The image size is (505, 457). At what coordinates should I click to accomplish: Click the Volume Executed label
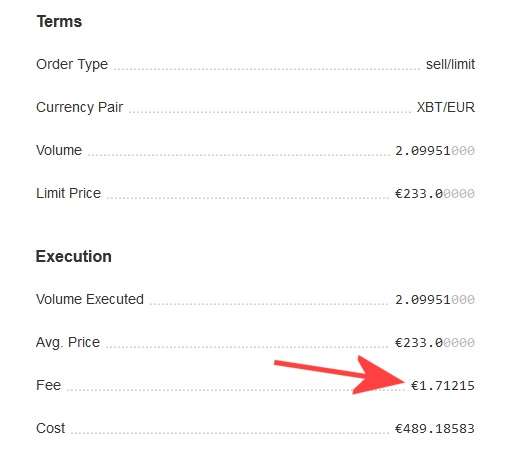(90, 299)
